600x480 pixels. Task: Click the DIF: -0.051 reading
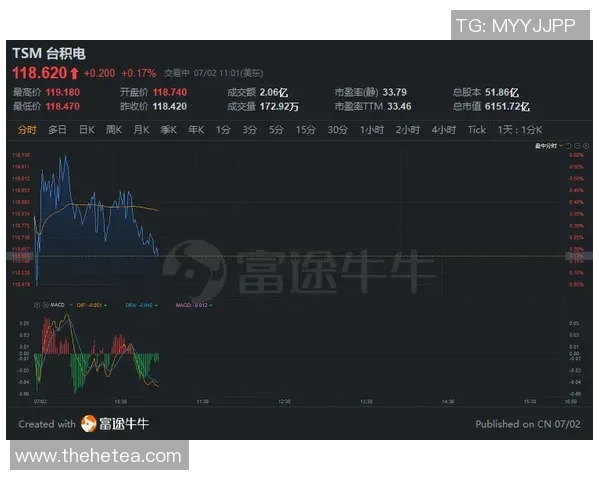pos(89,305)
